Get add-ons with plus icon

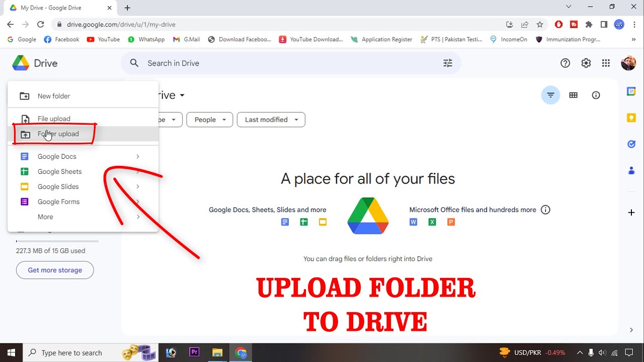[x=631, y=213]
